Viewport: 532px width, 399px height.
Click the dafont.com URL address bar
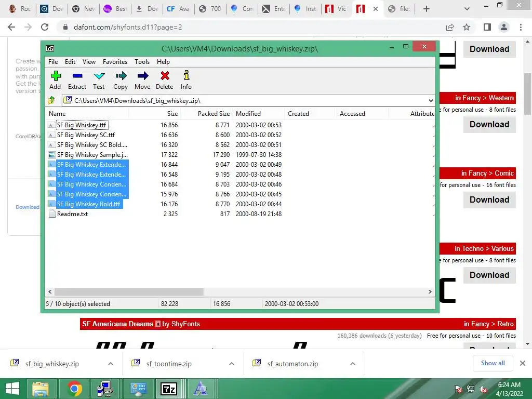tap(128, 27)
